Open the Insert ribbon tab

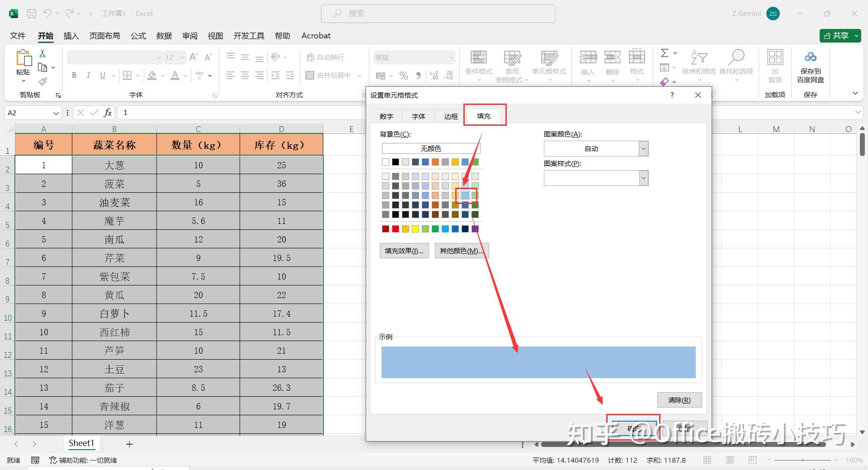71,36
